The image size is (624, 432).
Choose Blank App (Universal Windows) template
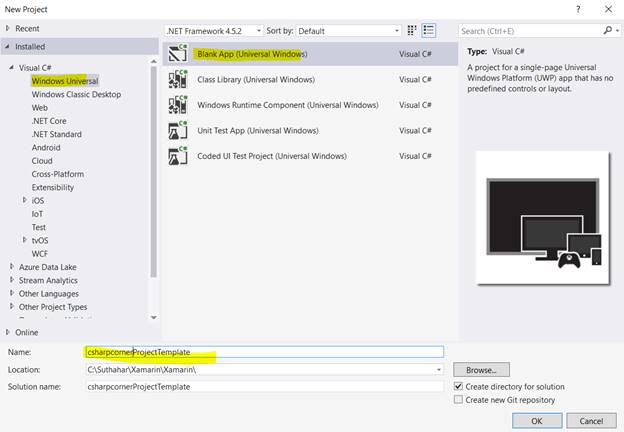point(252,54)
